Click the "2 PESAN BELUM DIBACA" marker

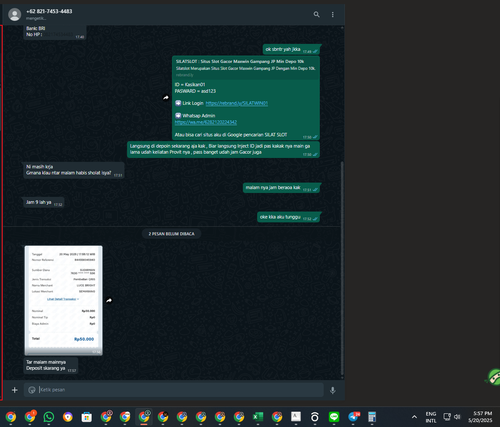tap(171, 234)
